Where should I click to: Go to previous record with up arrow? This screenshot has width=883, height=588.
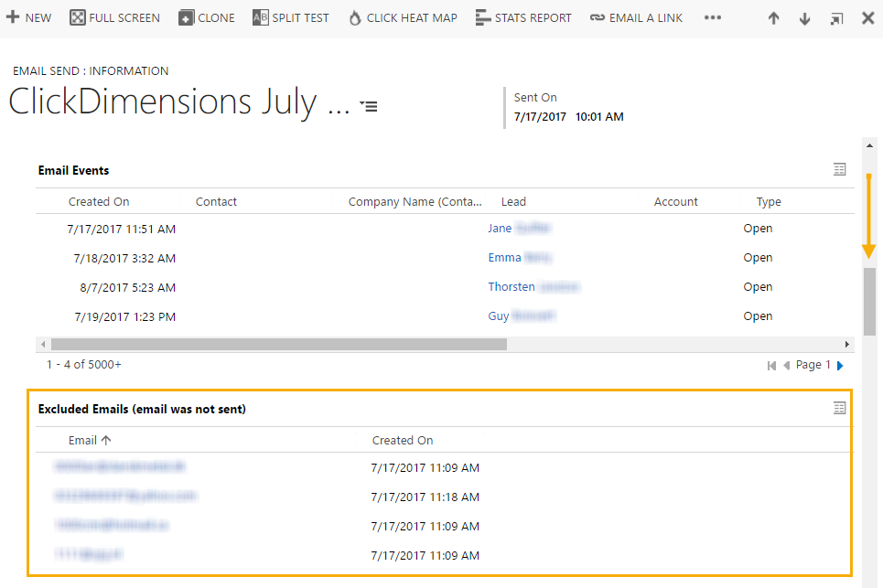[774, 18]
